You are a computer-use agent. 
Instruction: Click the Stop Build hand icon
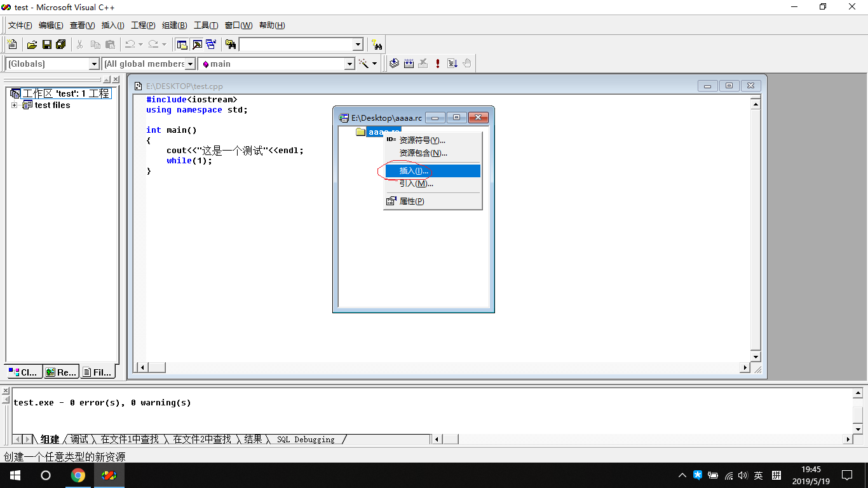[x=467, y=63]
